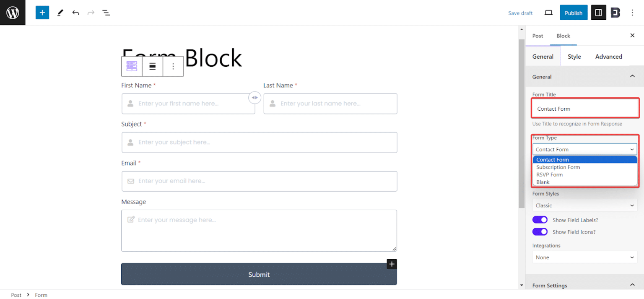Click the desktop preview icon in top bar
Screen dimensions: 644x299
pyautogui.click(x=548, y=13)
